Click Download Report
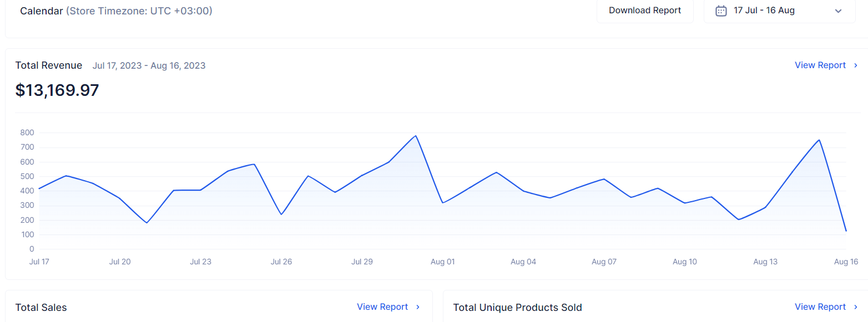This screenshot has width=868, height=322. (x=644, y=10)
